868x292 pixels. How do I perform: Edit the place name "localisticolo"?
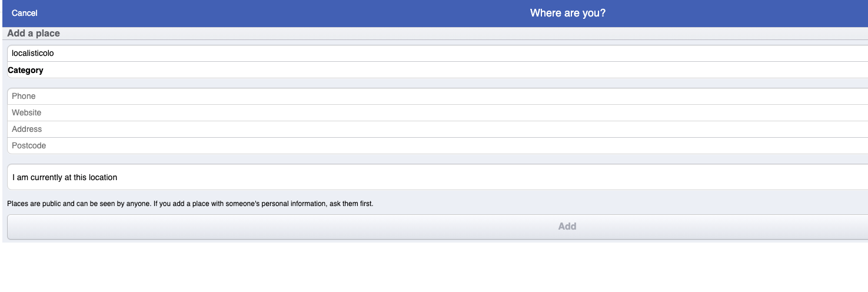tap(438, 54)
